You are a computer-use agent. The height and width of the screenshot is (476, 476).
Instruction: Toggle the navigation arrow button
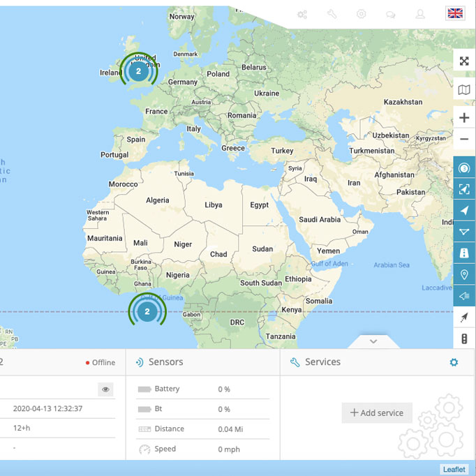(x=464, y=211)
